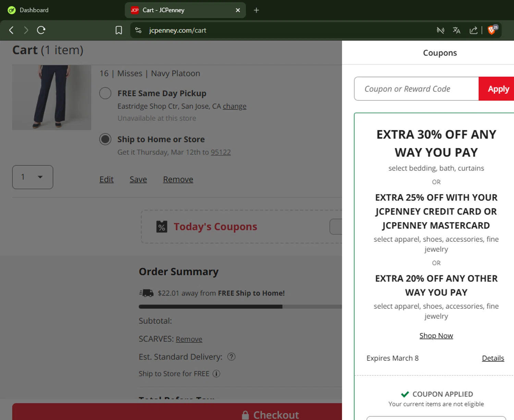Remove the item from cart
Image resolution: width=514 pixels, height=420 pixels.
[x=178, y=179]
